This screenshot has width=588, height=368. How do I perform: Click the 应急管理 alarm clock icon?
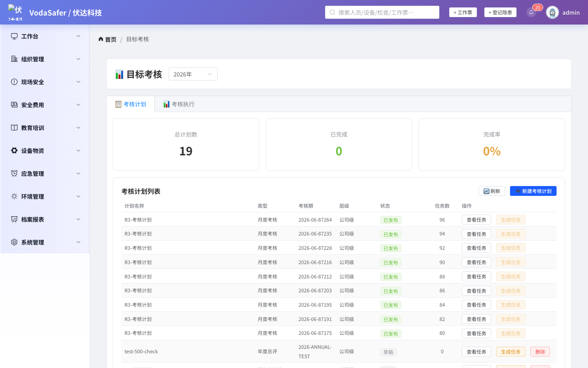pyautogui.click(x=14, y=173)
